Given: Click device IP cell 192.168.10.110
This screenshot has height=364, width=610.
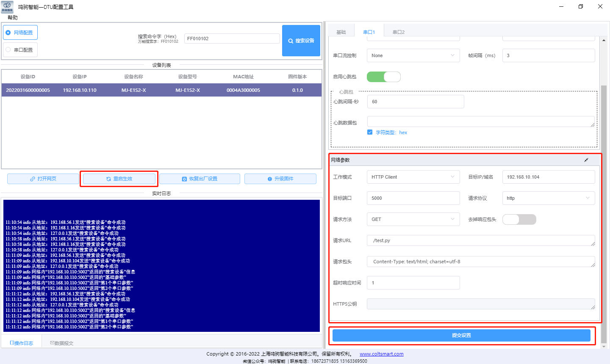Looking at the screenshot, I should tap(80, 90).
